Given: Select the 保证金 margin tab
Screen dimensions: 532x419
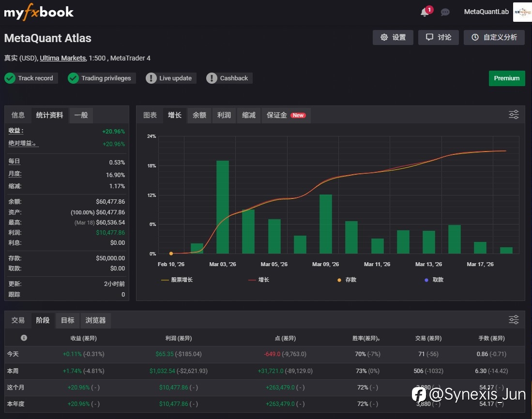Looking at the screenshot, I should pyautogui.click(x=286, y=115).
